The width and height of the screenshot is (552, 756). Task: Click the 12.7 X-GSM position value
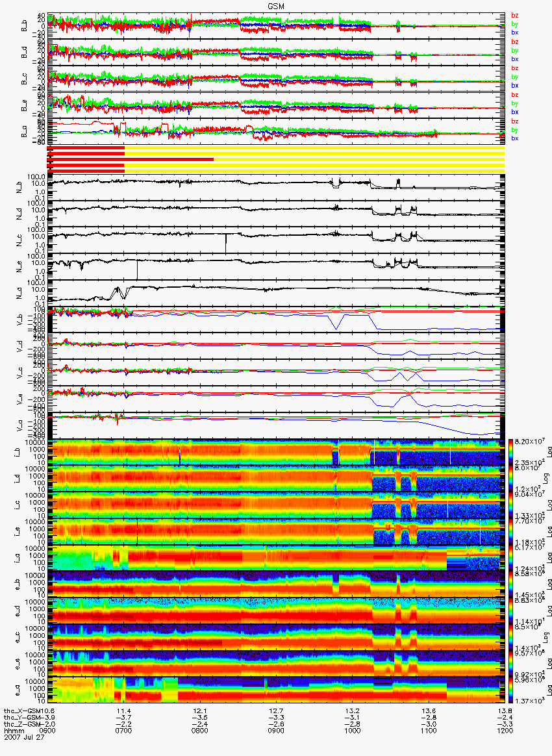pos(276,711)
